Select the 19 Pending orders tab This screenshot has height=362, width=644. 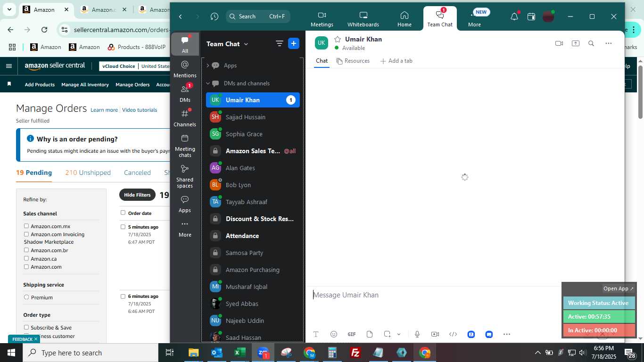tap(34, 173)
